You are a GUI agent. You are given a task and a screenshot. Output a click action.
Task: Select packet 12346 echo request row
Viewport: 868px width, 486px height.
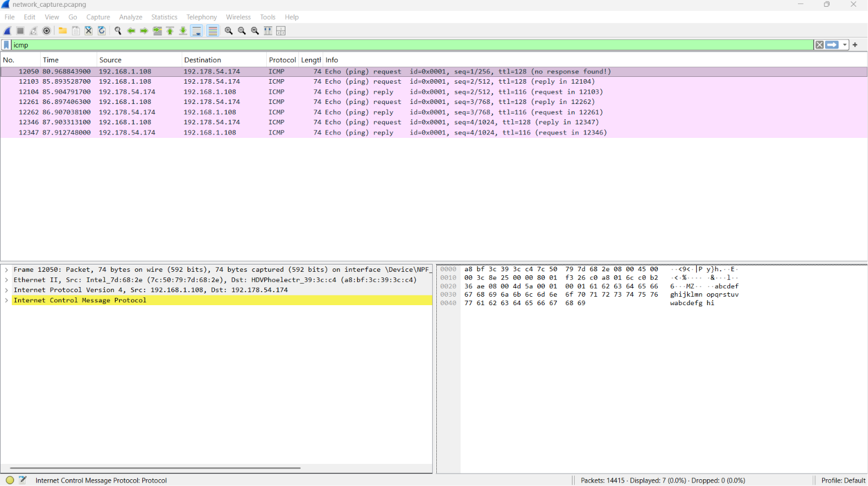pyautogui.click(x=434, y=122)
